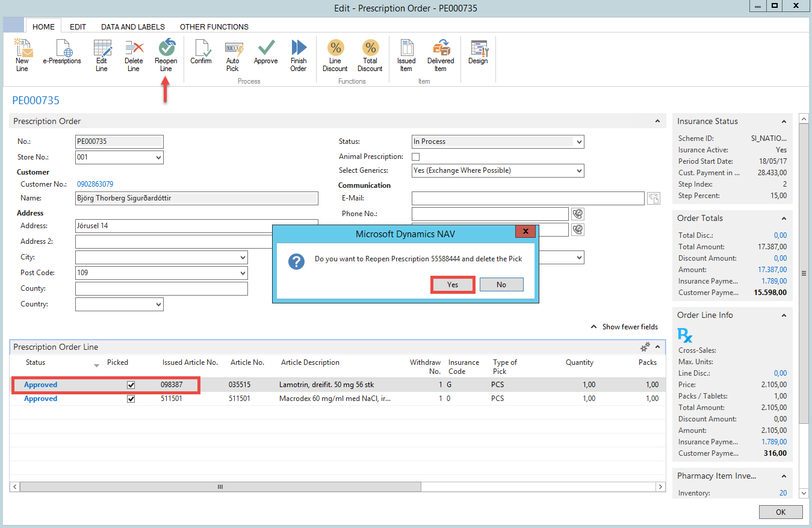
Task: Click the Address input field
Action: (175, 226)
